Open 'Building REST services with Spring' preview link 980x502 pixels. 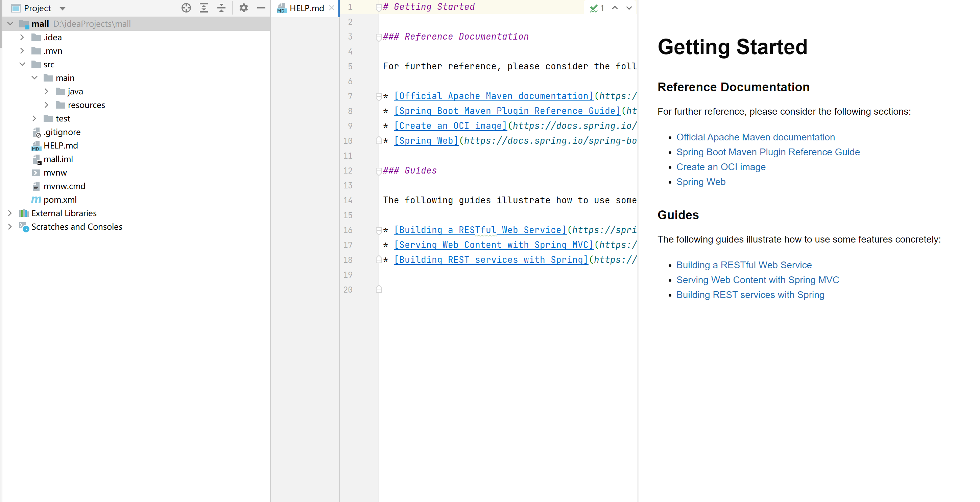[x=750, y=295]
